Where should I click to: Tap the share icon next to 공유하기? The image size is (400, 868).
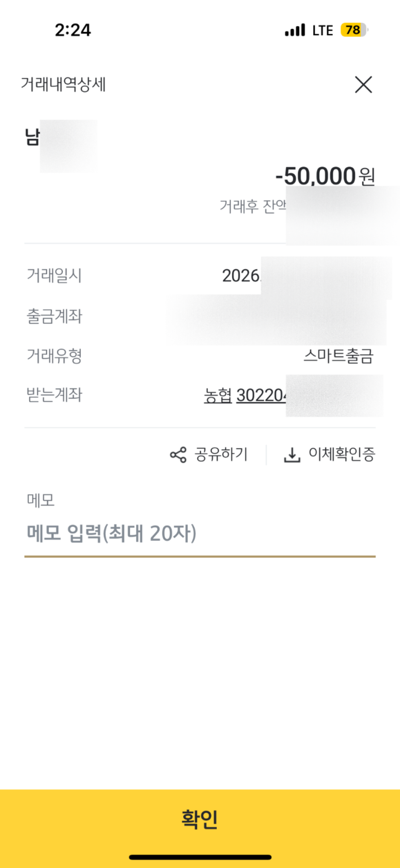click(178, 455)
